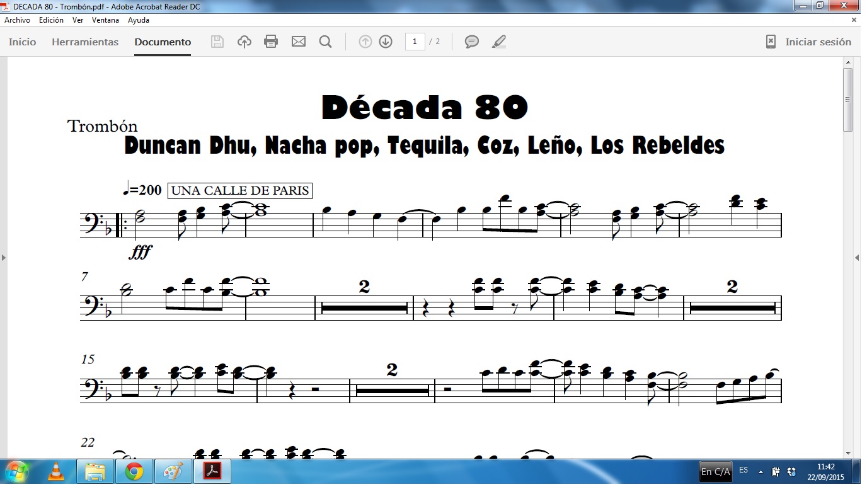Viewport: 867px width, 504px height.
Task: Open VLC media player from taskbar
Action: click(x=56, y=471)
